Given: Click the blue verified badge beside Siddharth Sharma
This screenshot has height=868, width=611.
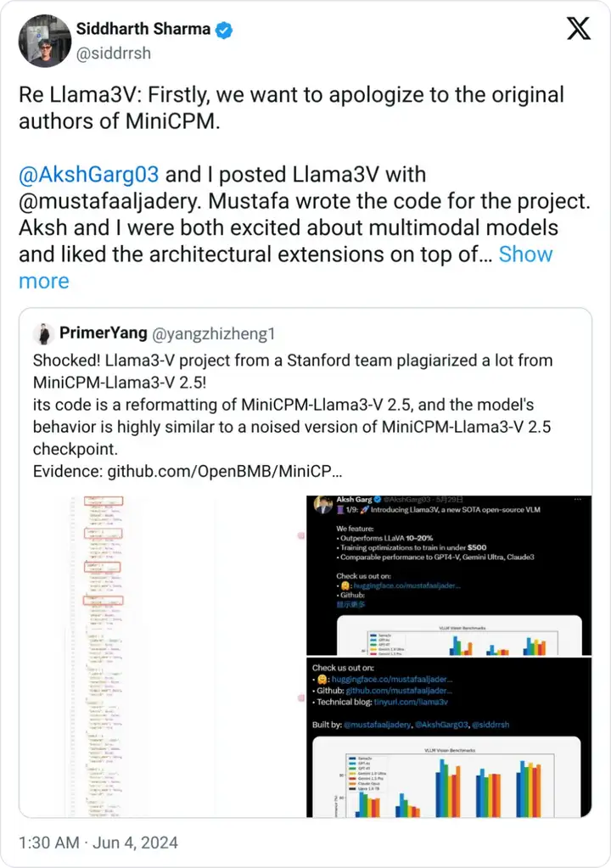Looking at the screenshot, I should click(x=223, y=30).
